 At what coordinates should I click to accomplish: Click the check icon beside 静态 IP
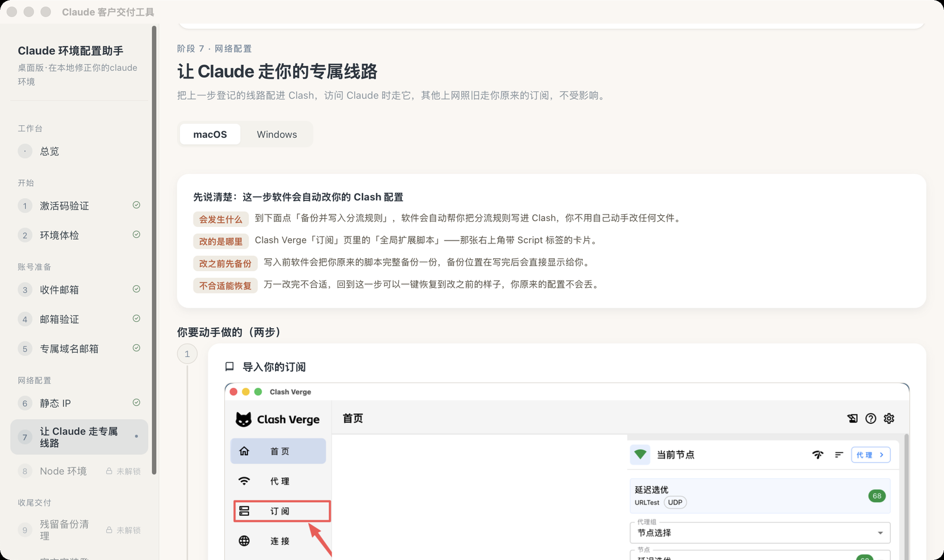point(136,403)
